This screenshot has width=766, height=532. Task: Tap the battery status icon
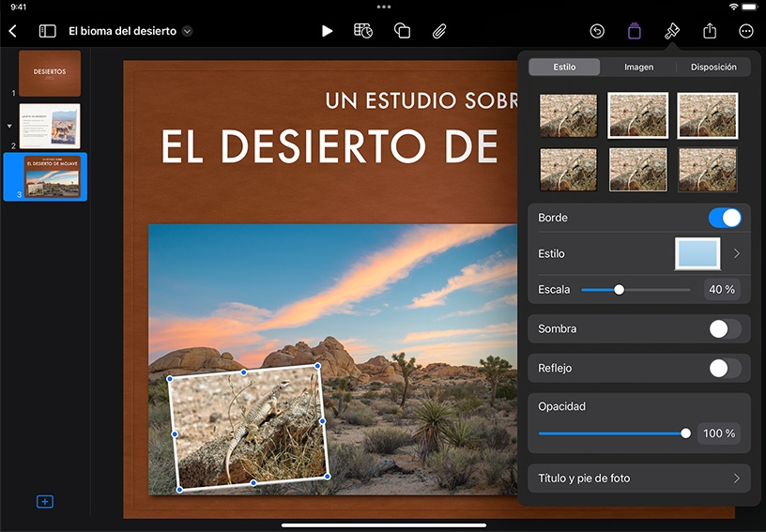point(750,7)
